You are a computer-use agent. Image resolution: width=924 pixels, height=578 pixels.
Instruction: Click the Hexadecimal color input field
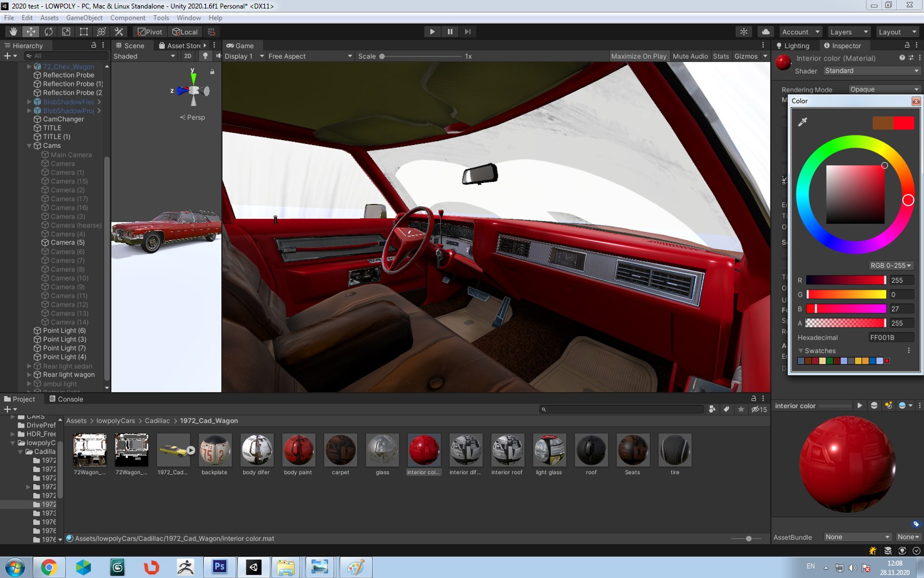pyautogui.click(x=890, y=338)
